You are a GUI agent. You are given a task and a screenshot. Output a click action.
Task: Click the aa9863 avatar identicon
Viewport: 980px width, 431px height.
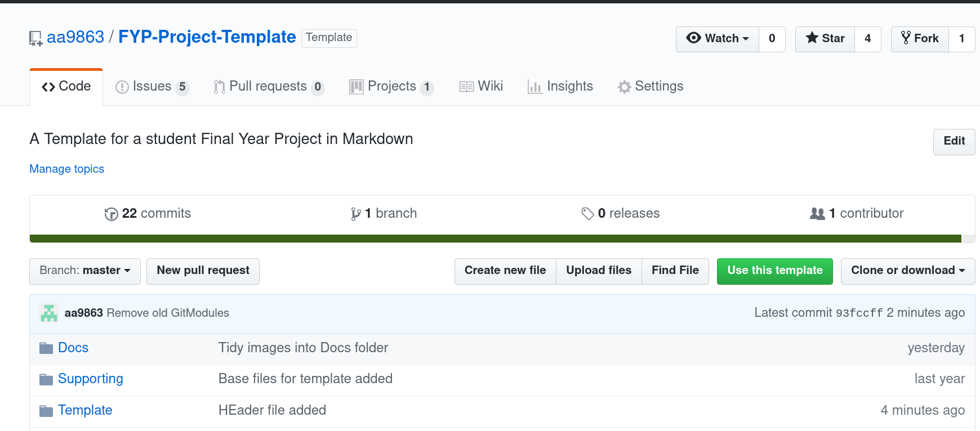49,313
